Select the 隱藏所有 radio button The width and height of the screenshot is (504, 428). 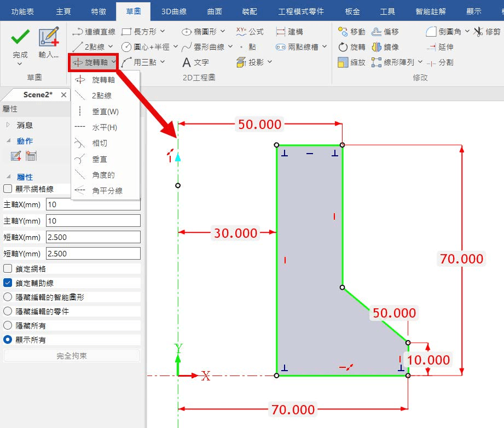[x=8, y=325]
